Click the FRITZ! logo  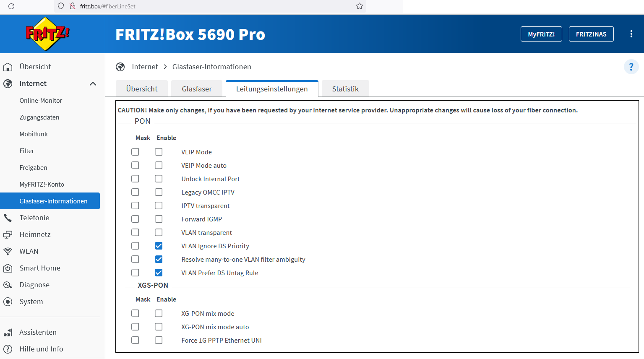47,34
